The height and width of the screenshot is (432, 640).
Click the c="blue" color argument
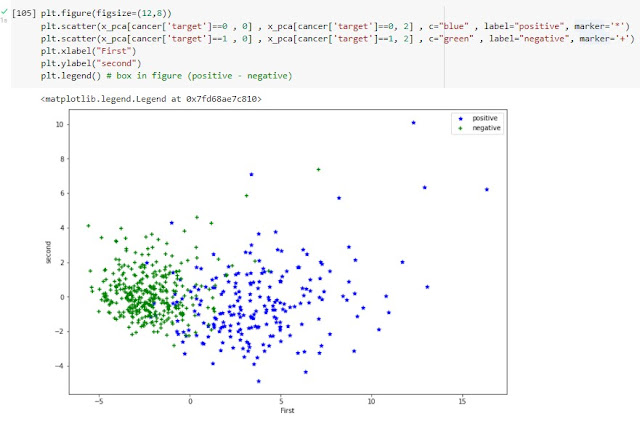click(x=379, y=24)
